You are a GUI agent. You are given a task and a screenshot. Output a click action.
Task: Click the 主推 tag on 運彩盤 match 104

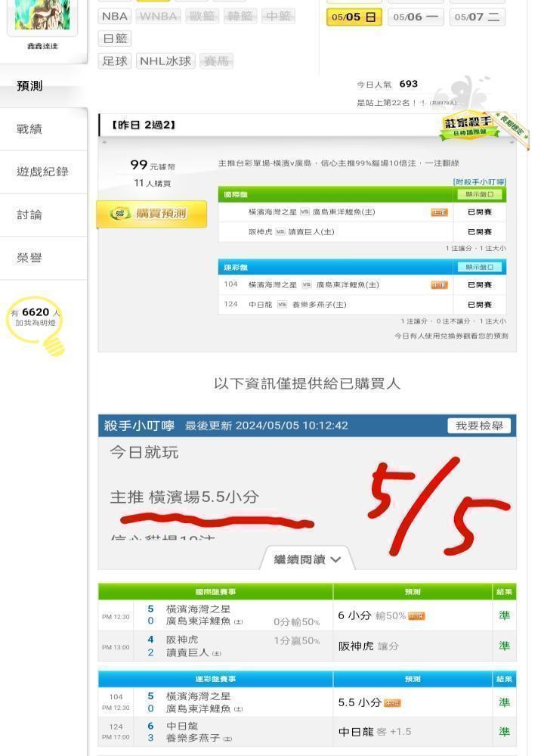pyautogui.click(x=439, y=285)
